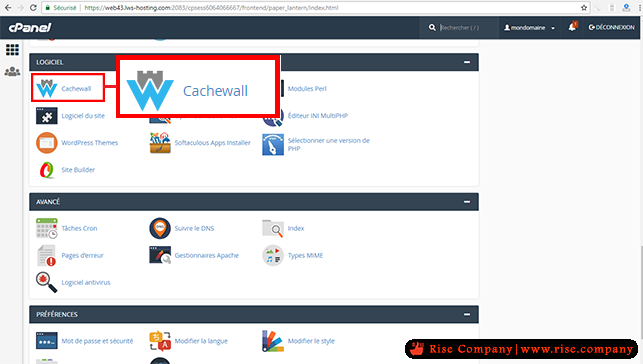Click the Types MIME link text
Viewport: 643px width, 364px height.
click(306, 255)
